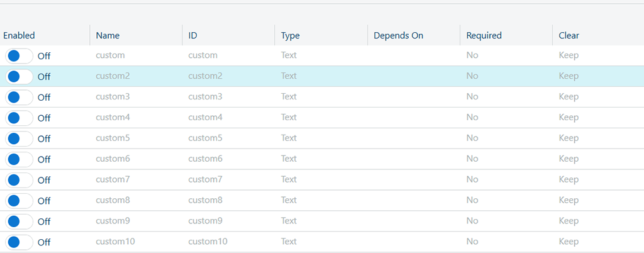Click the Depends On column header
This screenshot has height=253, width=644.
[398, 36]
